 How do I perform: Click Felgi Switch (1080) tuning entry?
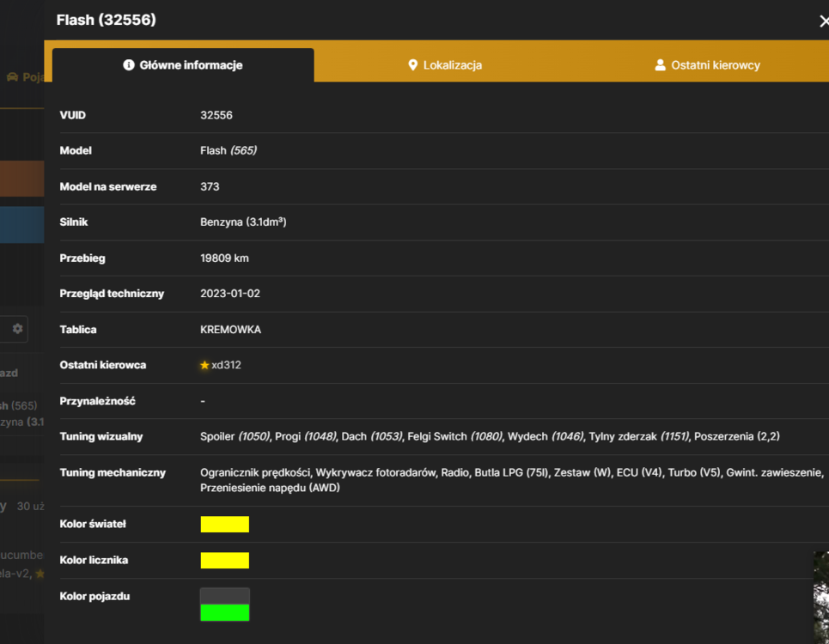point(455,436)
